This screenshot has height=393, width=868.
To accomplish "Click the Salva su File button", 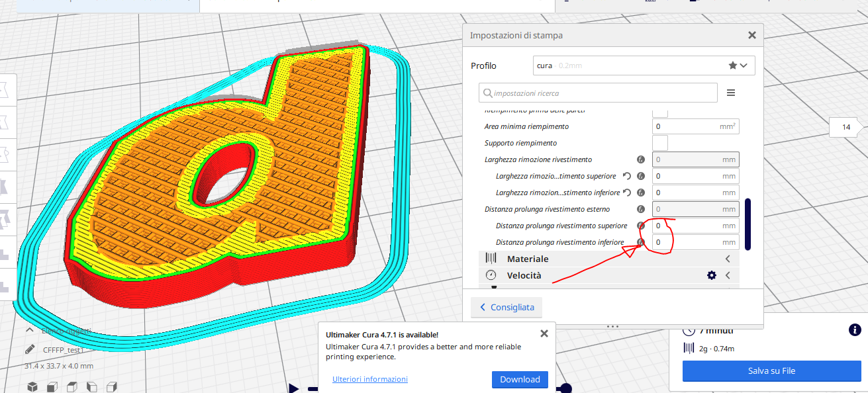I will coord(771,371).
